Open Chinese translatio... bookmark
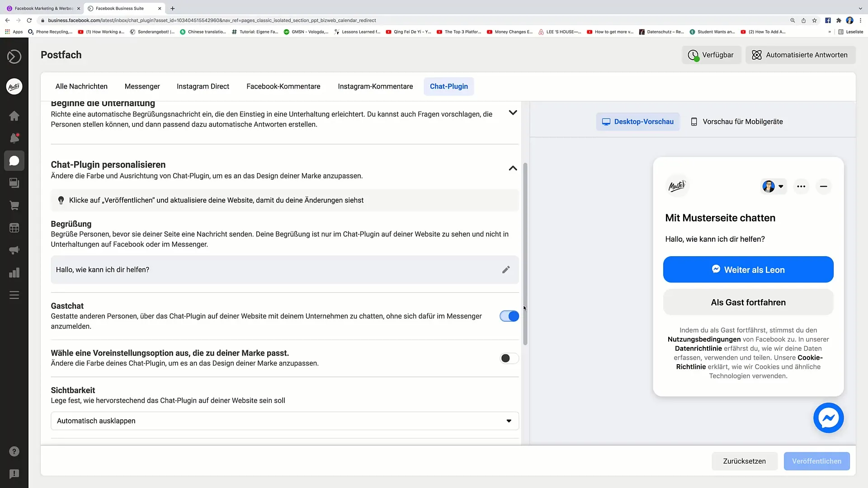The height and width of the screenshot is (488, 868). 203,32
